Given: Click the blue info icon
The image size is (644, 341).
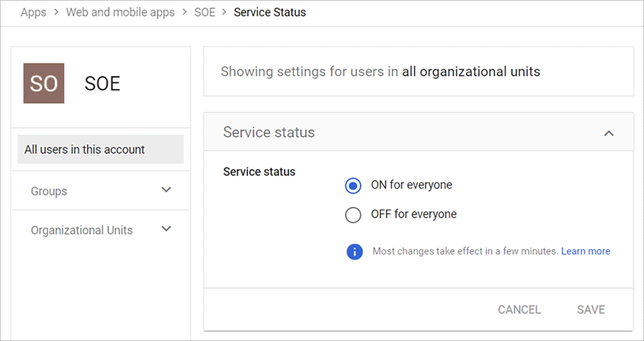Looking at the screenshot, I should [x=354, y=252].
